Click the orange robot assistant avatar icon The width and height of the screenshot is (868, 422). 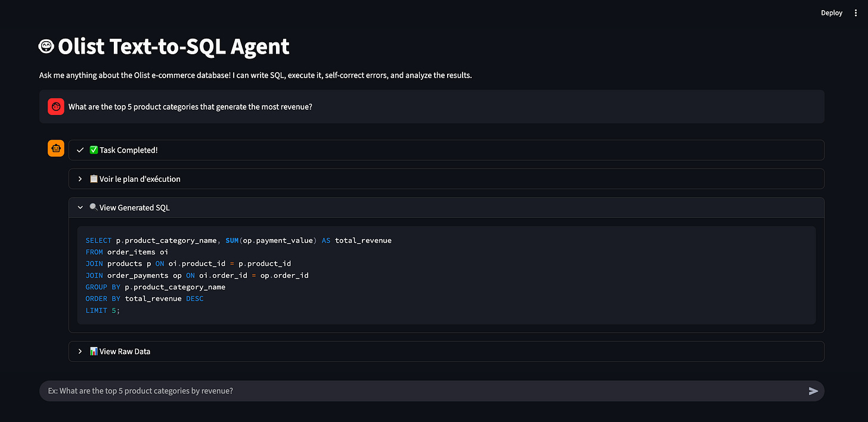coord(55,148)
